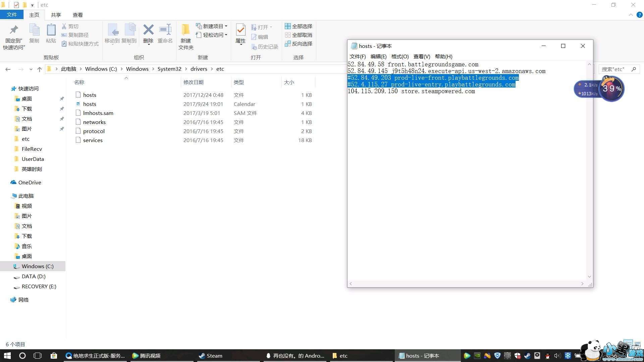This screenshot has width=644, height=362.
Task: Click Notepad vertical scrollbar down arrow
Action: [x=589, y=277]
